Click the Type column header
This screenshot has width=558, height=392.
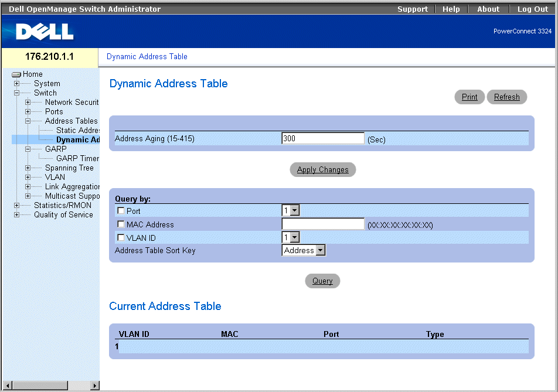435,335
